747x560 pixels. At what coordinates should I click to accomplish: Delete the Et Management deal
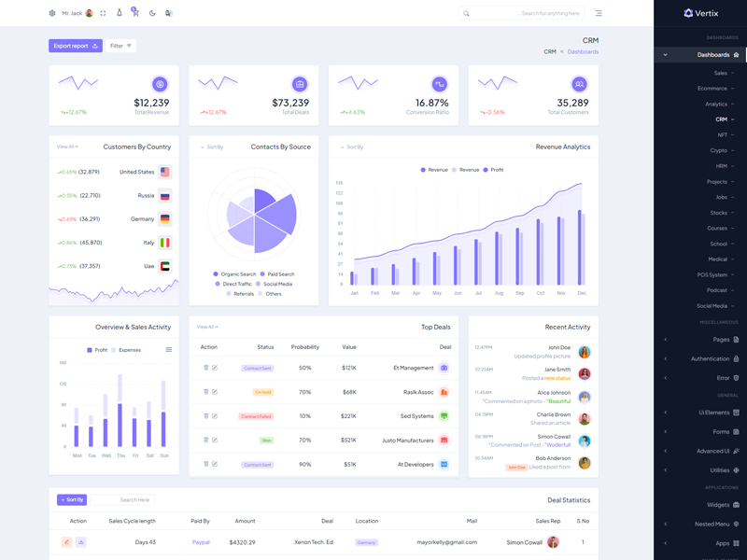206,368
